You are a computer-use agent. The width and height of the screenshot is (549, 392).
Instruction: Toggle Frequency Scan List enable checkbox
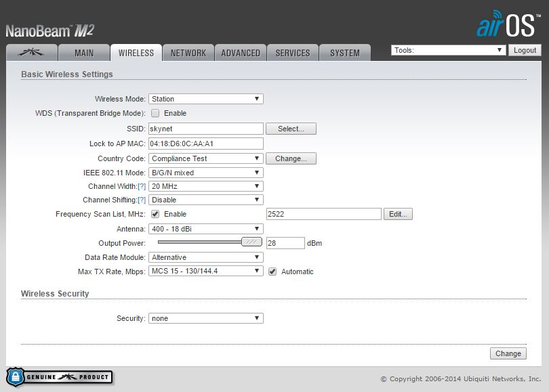(155, 214)
